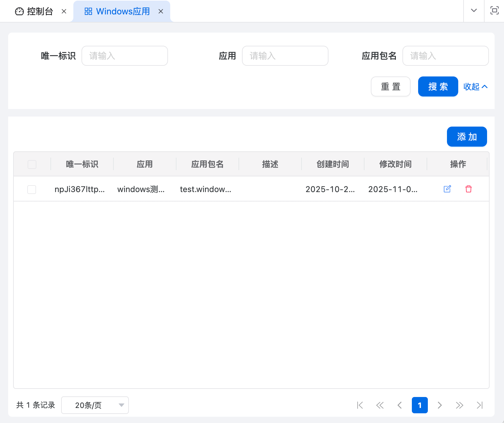
Task: Focus the 应用包名 input field
Action: pos(445,56)
